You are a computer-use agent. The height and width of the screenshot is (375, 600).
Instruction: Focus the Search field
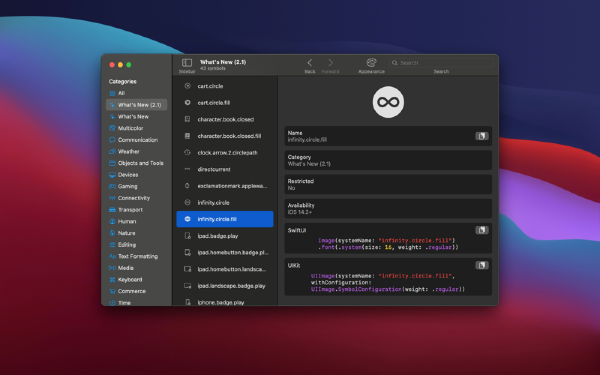[441, 63]
